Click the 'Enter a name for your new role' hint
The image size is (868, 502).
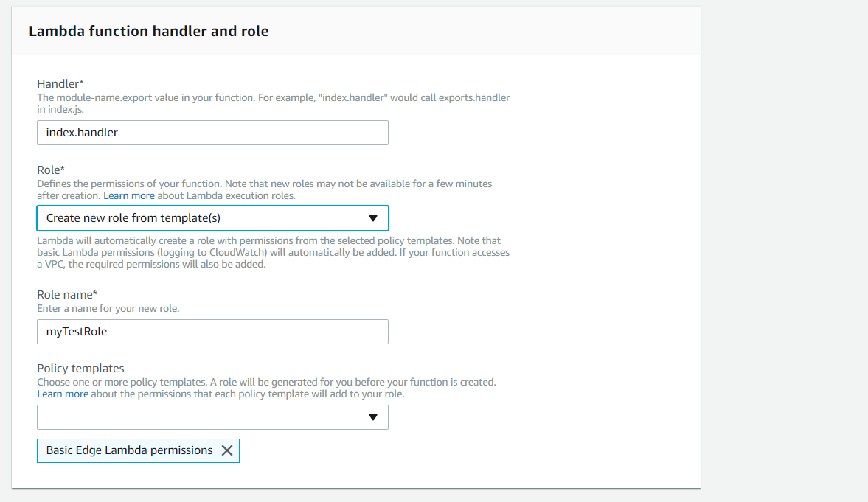click(108, 308)
